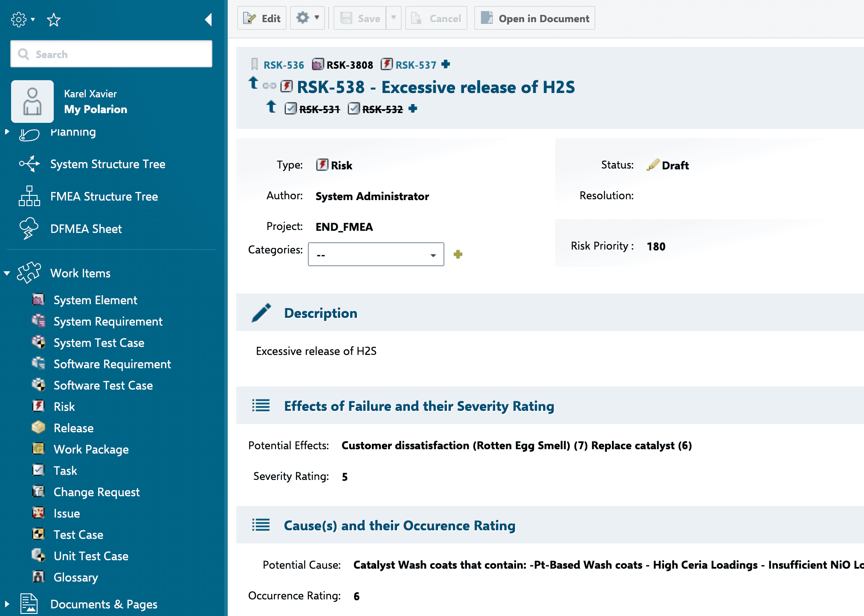Collapse the navigation sidebar arrow
The height and width of the screenshot is (616, 864).
tap(208, 20)
